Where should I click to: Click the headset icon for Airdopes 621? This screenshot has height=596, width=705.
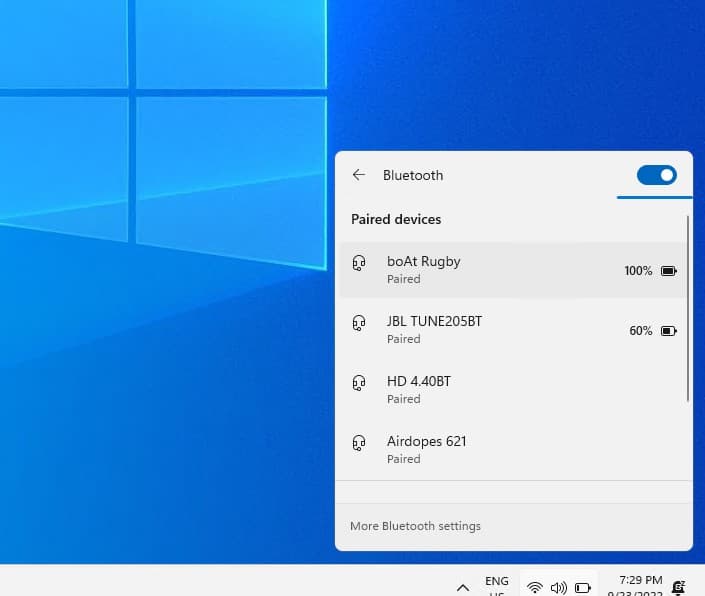coord(359,443)
